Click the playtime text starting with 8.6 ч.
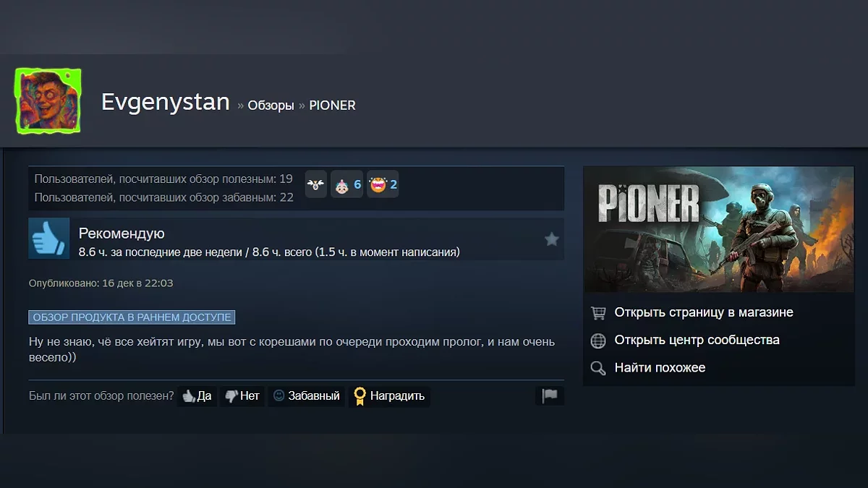868x488 pixels. click(x=269, y=252)
